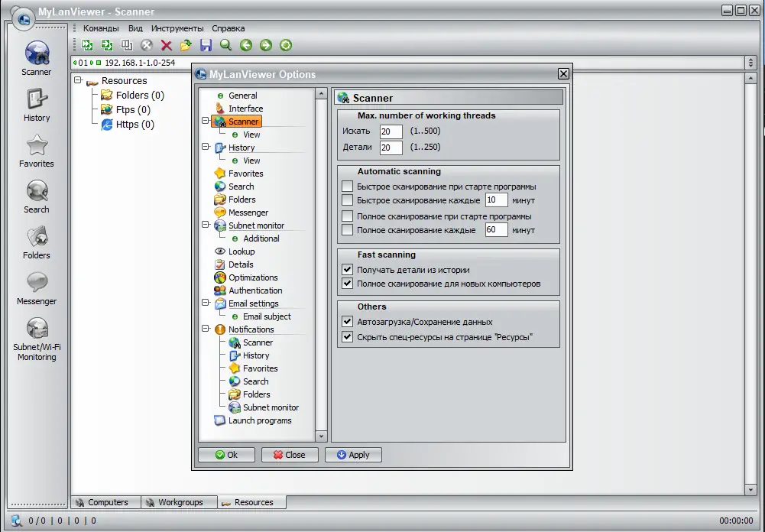
Task: Click the blue floppy disk save icon
Action: [x=206, y=45]
